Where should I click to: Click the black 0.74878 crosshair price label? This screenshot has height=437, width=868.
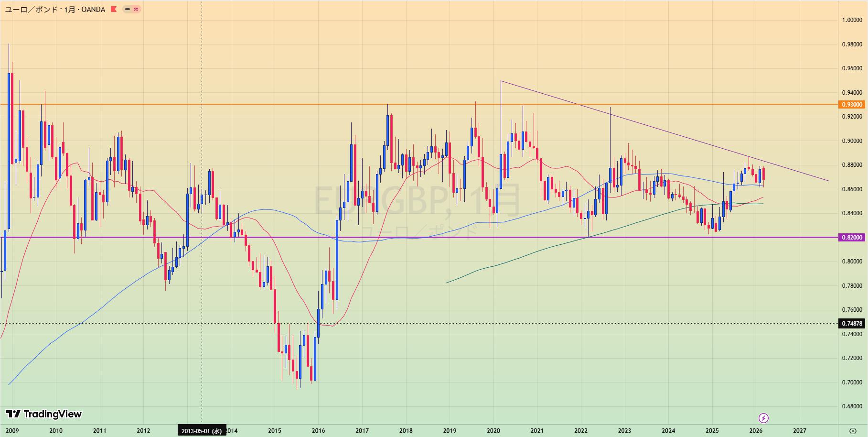coord(852,324)
